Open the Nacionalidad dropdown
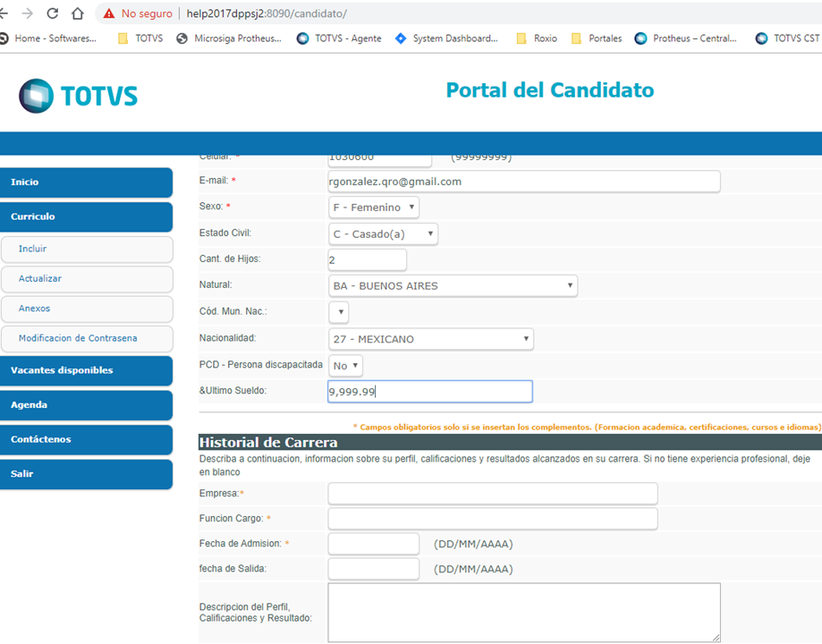822x644 pixels. click(x=431, y=339)
